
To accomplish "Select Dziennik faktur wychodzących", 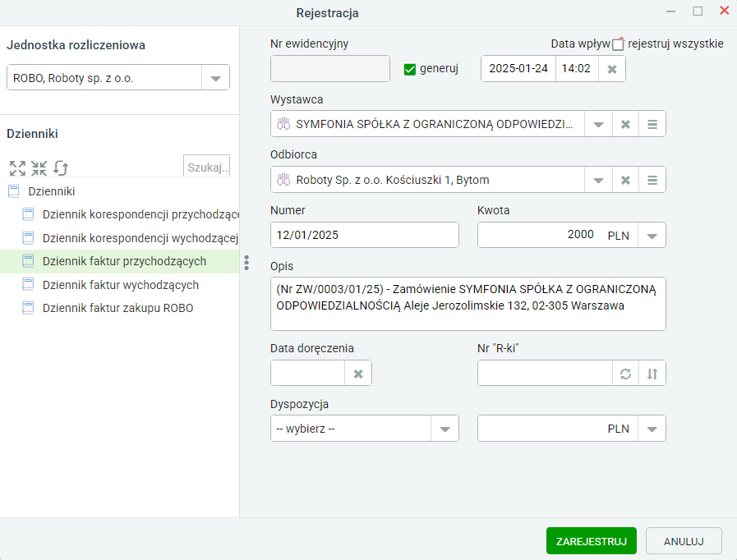I will (119, 285).
